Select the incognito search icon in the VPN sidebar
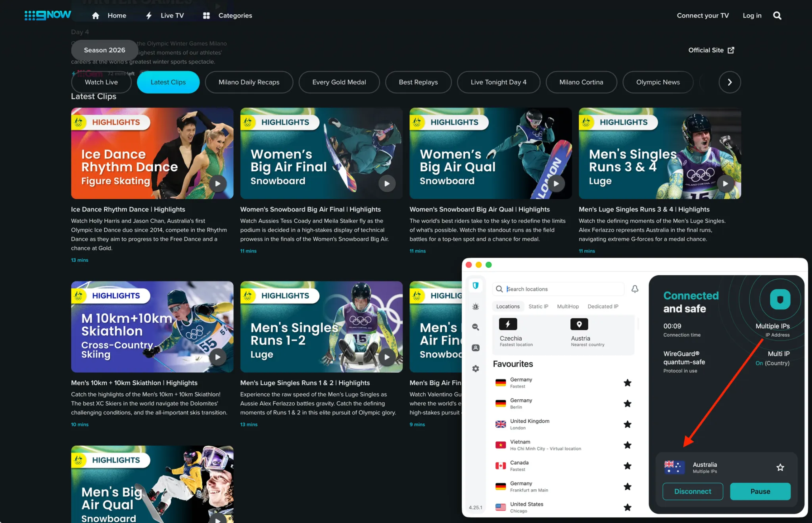 click(475, 327)
